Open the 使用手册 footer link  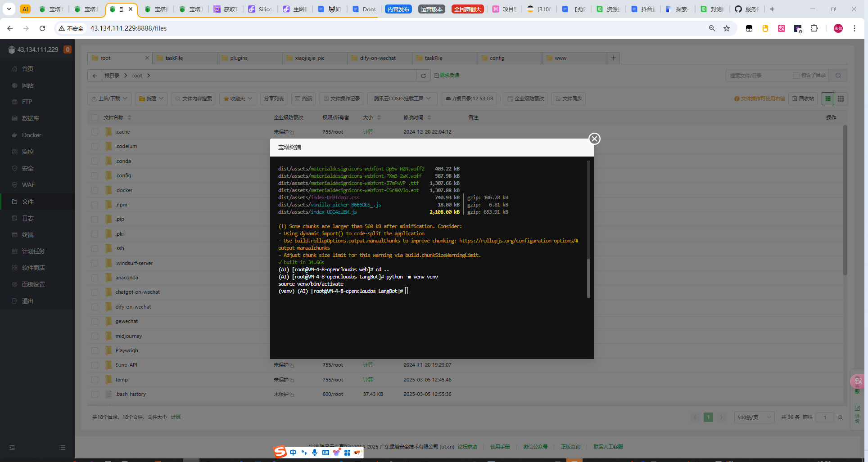pyautogui.click(x=500, y=447)
